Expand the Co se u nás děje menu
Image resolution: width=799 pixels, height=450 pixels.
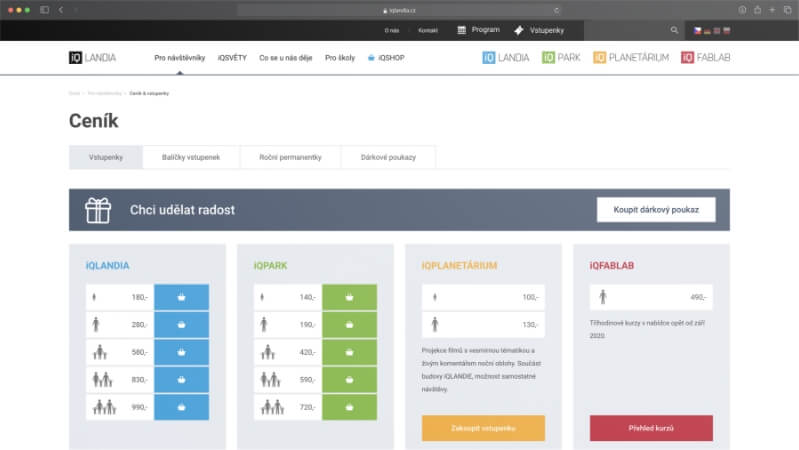285,58
